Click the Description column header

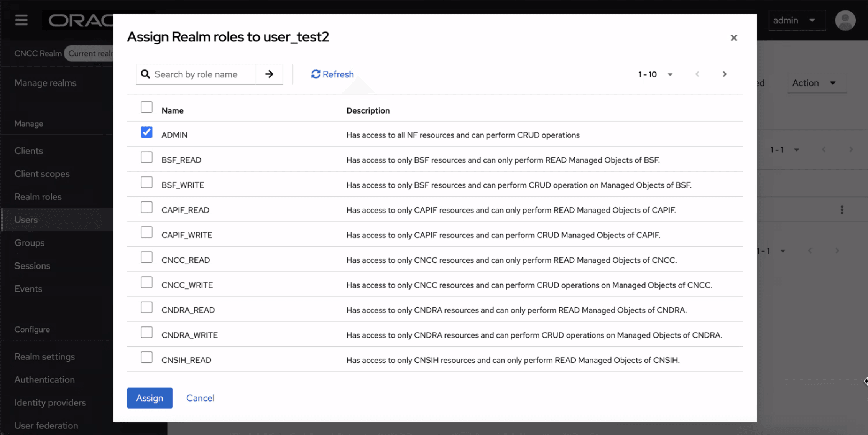(368, 110)
